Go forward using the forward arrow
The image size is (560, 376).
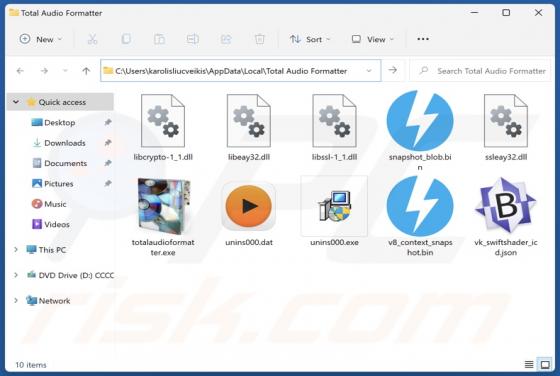[44, 71]
